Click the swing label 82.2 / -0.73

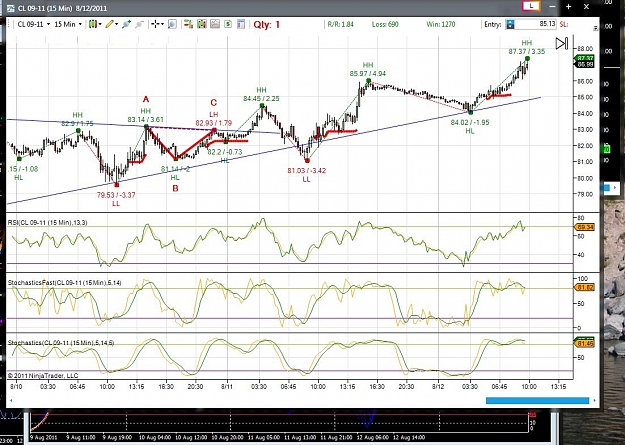225,152
